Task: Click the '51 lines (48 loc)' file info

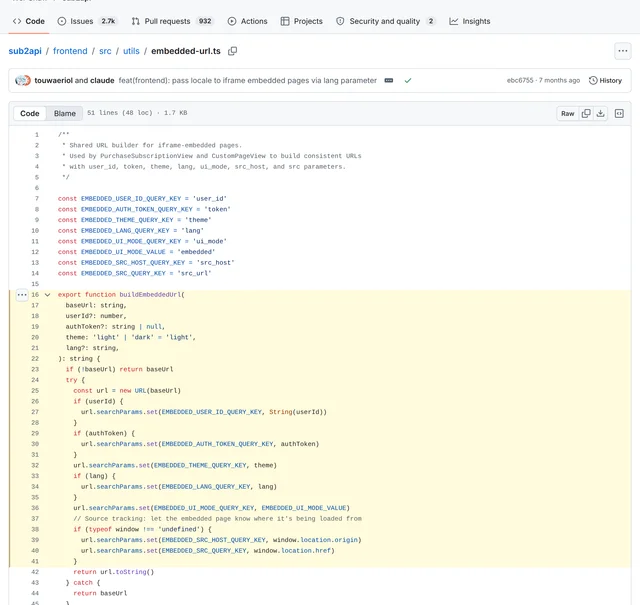Action: point(120,113)
